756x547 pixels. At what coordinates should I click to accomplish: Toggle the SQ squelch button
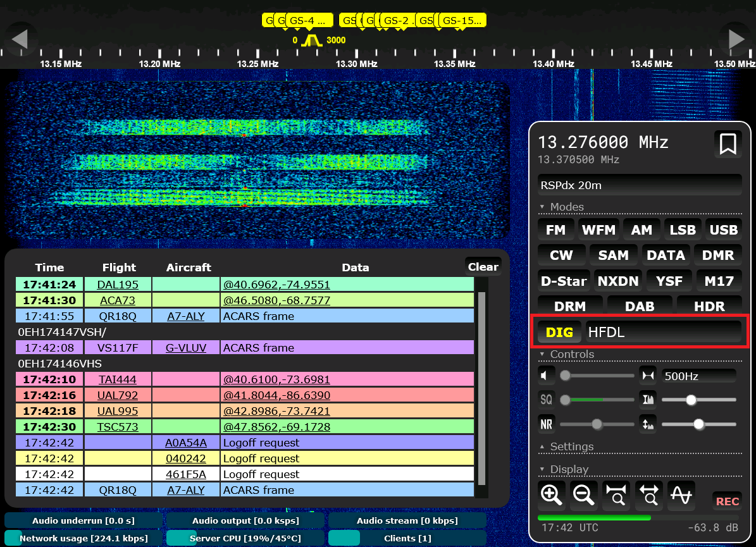click(546, 400)
